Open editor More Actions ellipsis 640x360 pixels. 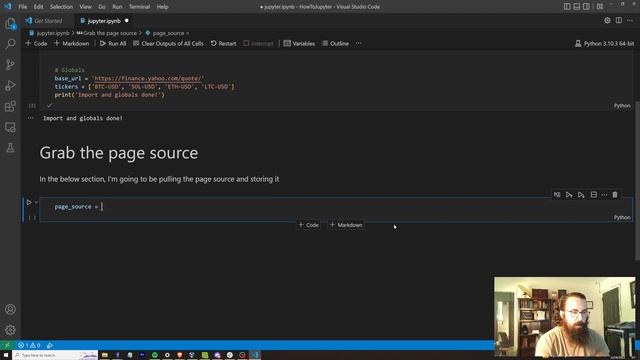630,20
